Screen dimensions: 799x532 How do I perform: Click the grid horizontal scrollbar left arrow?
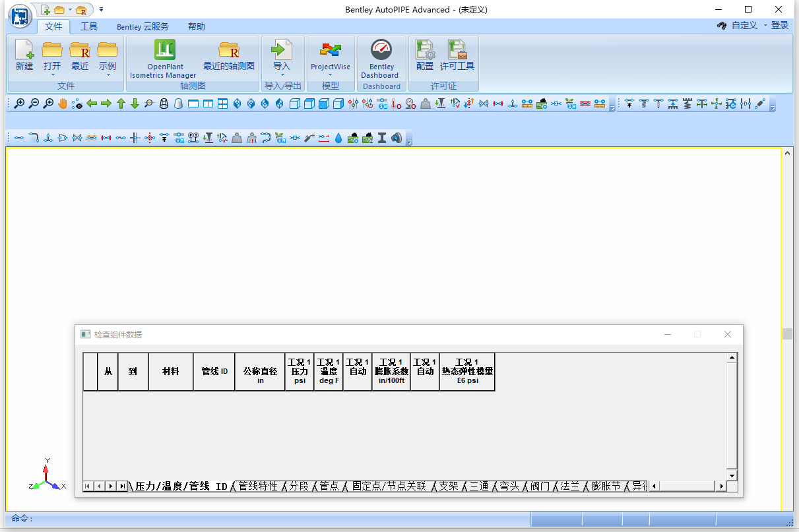pos(654,487)
